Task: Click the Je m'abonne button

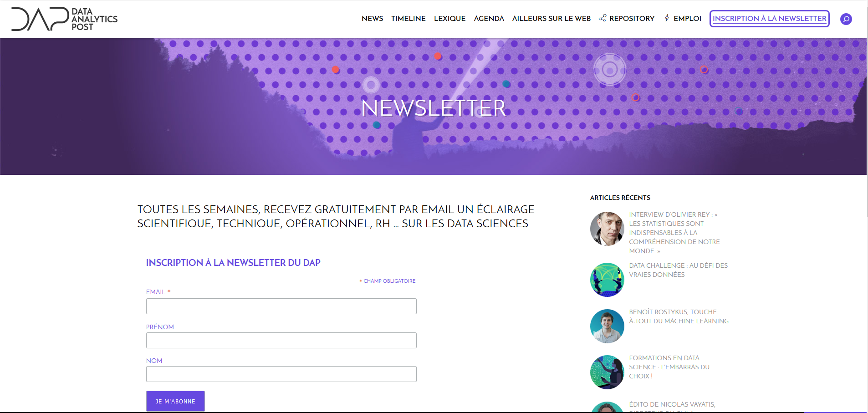Action: [175, 401]
